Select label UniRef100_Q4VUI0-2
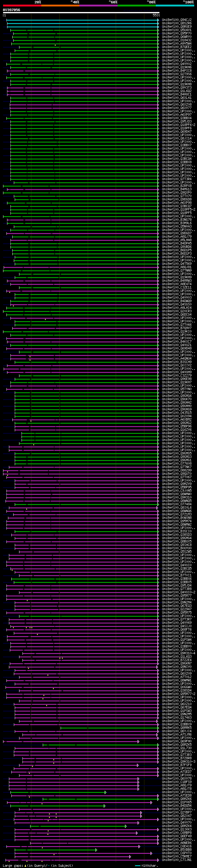This screenshot has width=197, height=868. pos(179,592)
